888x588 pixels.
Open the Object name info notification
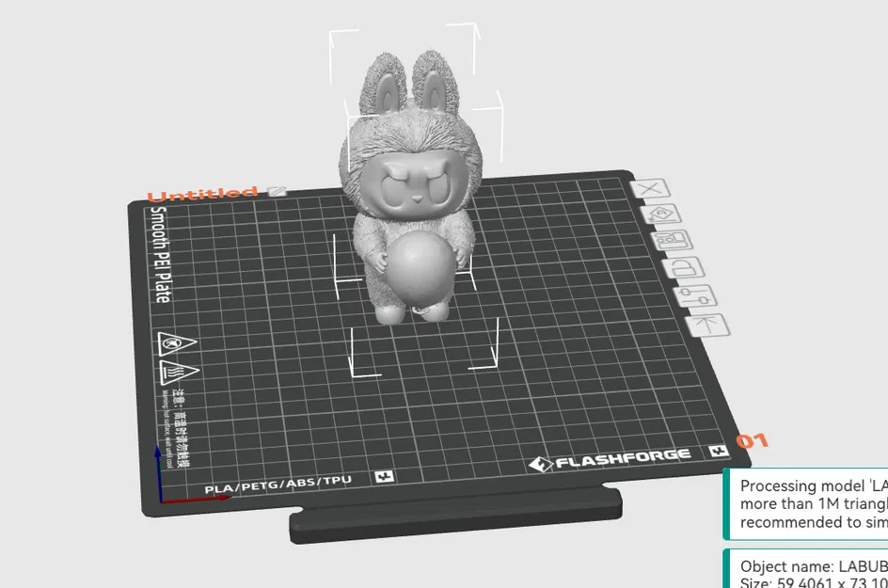click(x=806, y=569)
